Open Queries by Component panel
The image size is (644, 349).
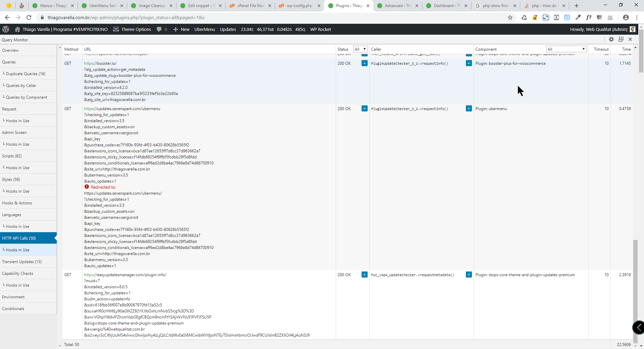[x=26, y=97]
